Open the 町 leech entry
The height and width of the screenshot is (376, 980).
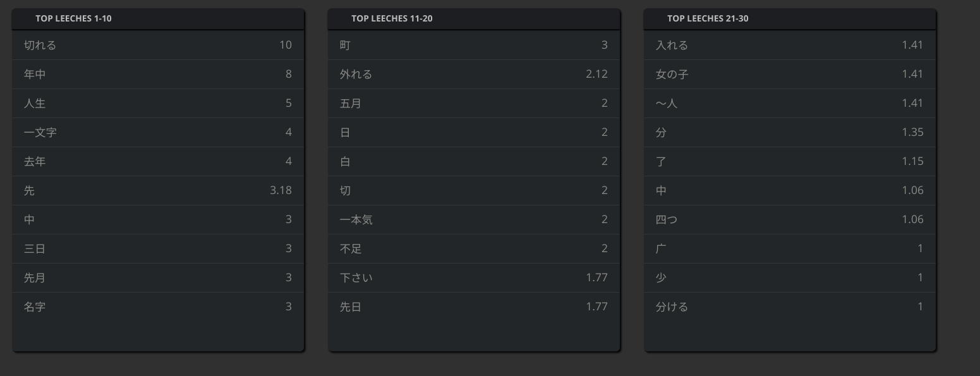474,45
